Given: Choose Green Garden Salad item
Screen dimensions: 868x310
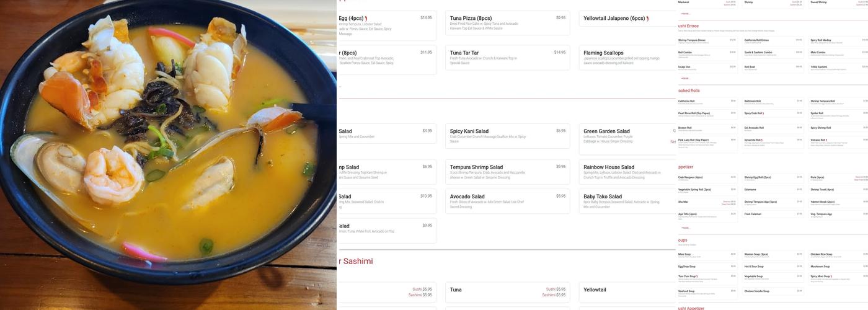Looking at the screenshot, I should (627, 139).
